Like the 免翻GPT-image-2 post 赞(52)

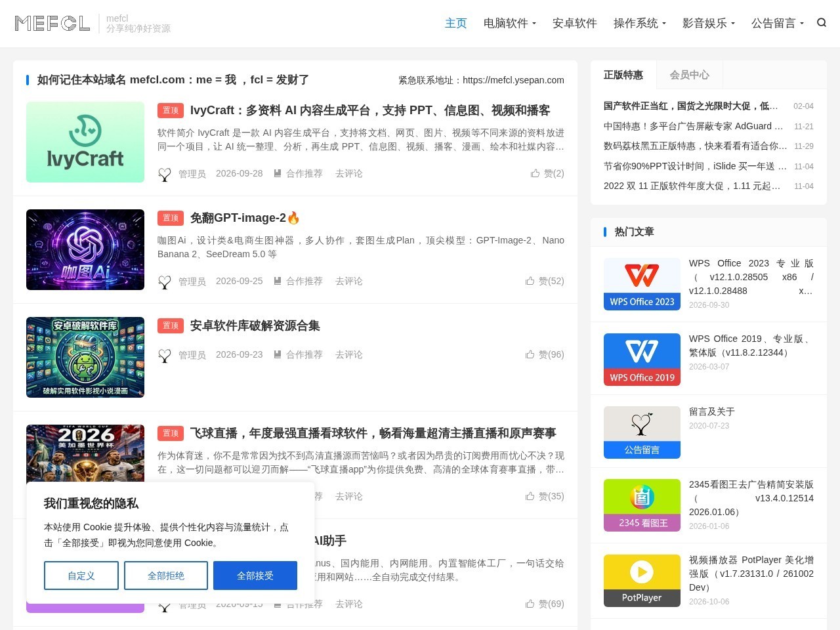545,281
